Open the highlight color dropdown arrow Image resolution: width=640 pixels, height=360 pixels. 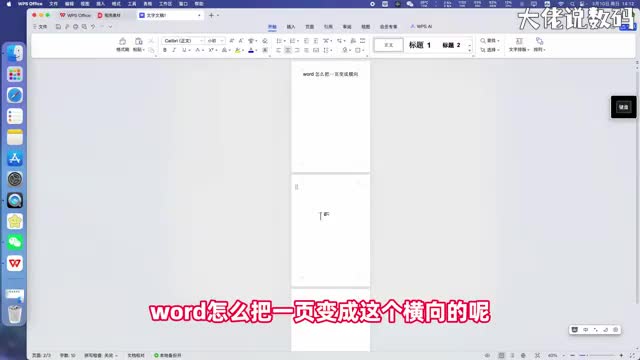243,50
